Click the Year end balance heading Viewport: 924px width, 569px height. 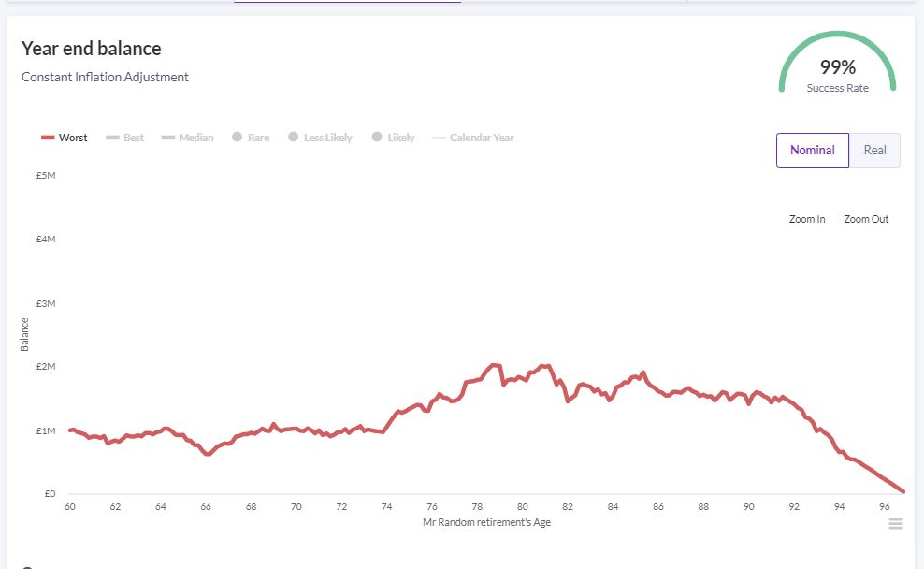pyautogui.click(x=92, y=49)
